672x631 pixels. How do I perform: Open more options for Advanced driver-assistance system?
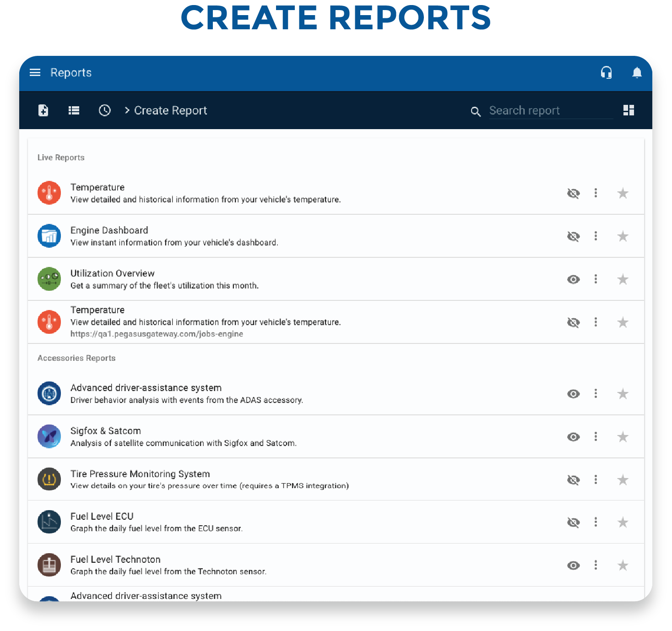click(596, 393)
